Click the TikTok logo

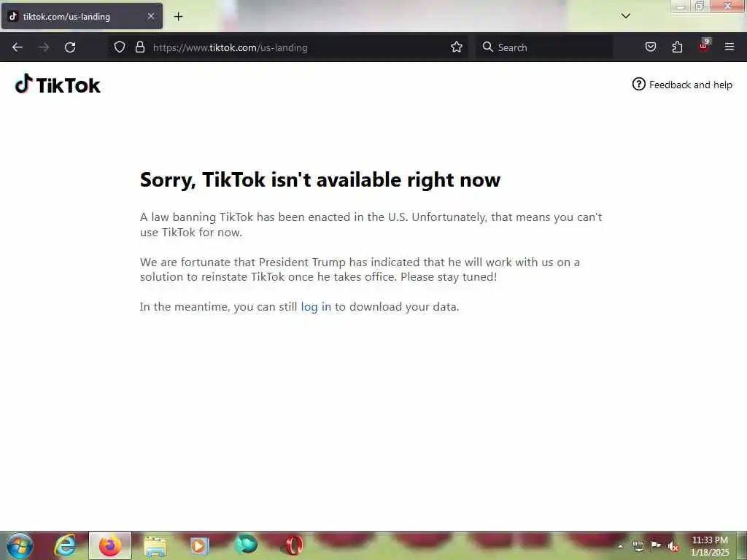point(58,85)
